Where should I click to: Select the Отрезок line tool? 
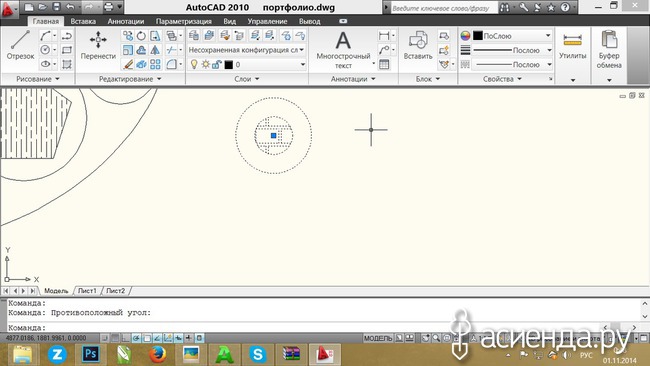click(x=20, y=45)
